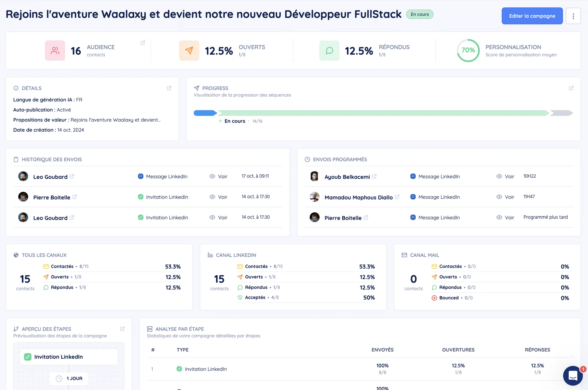View Leo Goubard's Invitation LinkedIn 14 oct.

[218, 217]
